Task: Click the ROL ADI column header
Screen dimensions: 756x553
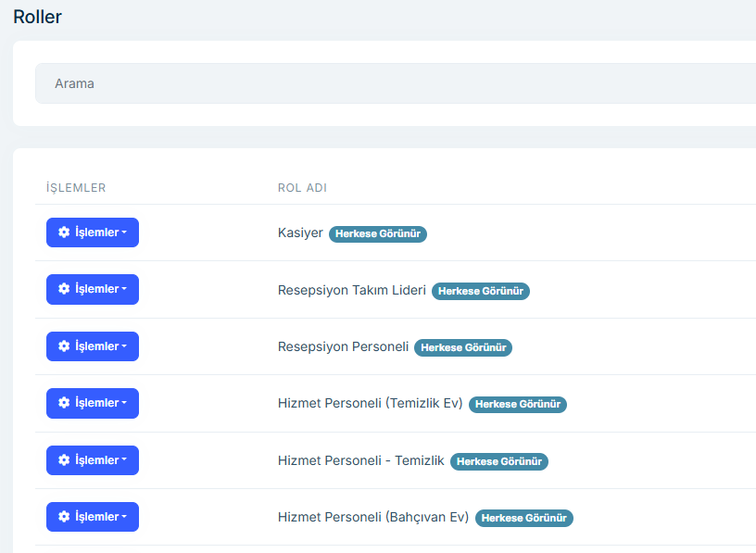Action: (302, 188)
